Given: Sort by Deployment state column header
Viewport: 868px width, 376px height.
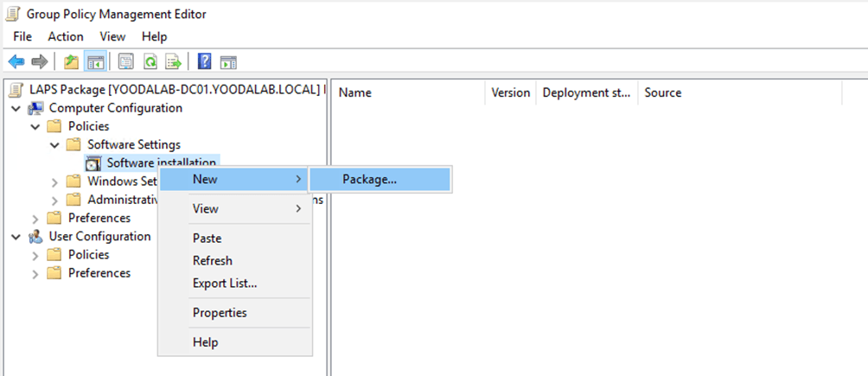Looking at the screenshot, I should click(x=587, y=92).
